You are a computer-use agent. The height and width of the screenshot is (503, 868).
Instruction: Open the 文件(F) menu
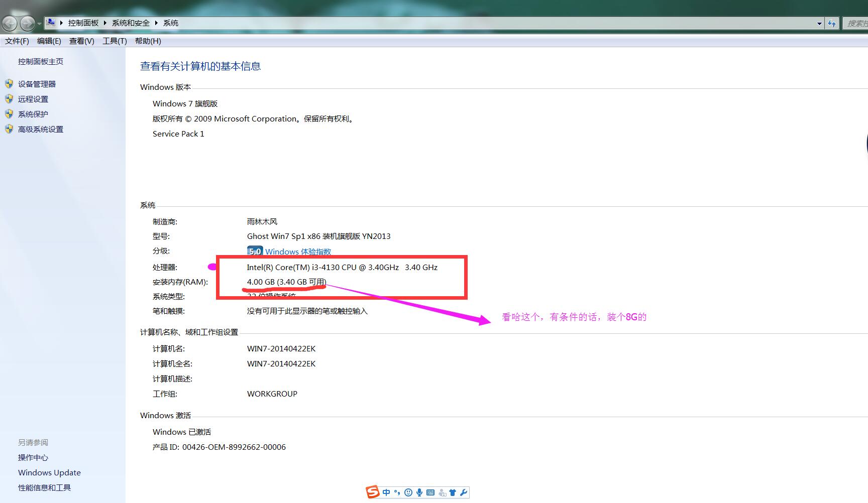click(17, 41)
